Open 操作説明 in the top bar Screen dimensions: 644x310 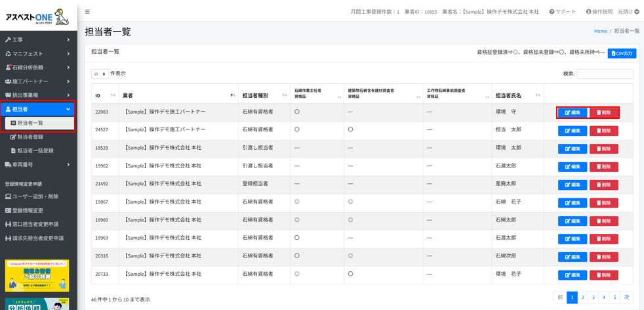[599, 12]
